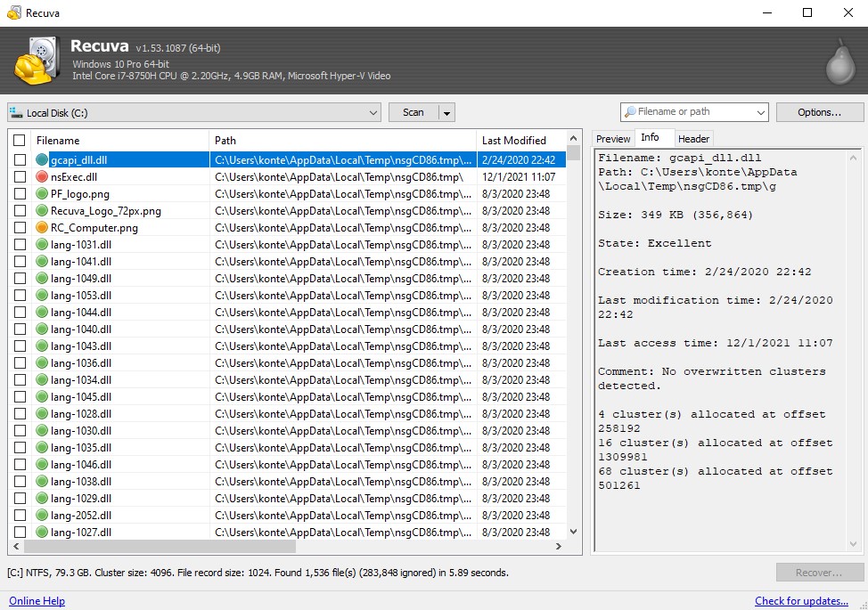Click the file list scroll-down arrow
868x610 pixels.
point(574,532)
